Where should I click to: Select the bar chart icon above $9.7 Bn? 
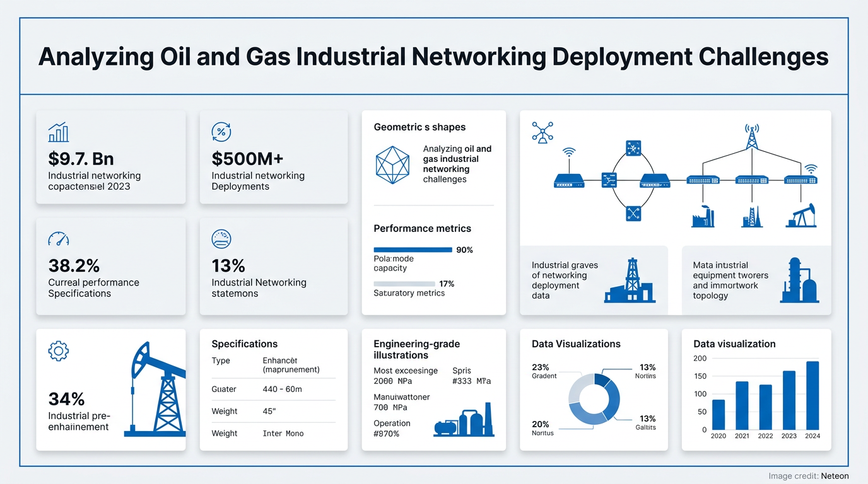pos(58,132)
